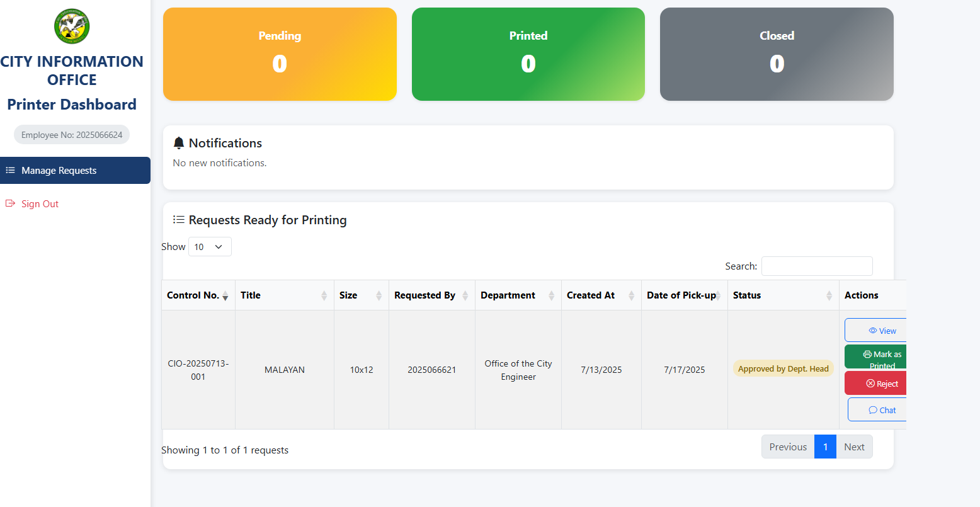The image size is (980, 507).
Task: Reject the MALAYAN request
Action: 876,383
